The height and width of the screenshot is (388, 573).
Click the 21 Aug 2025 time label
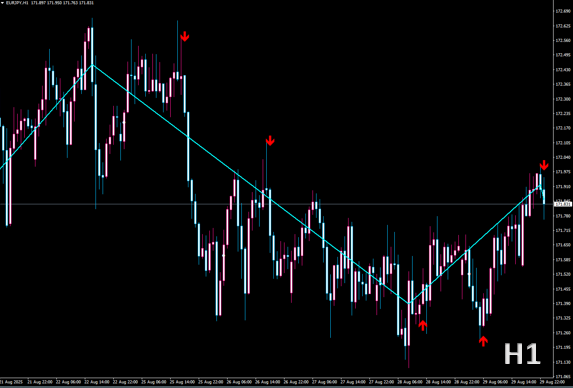[x=11, y=382]
